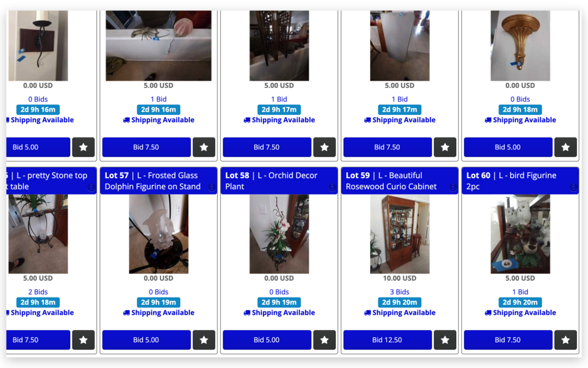Open the owl bird figurine thumbnail

520,234
